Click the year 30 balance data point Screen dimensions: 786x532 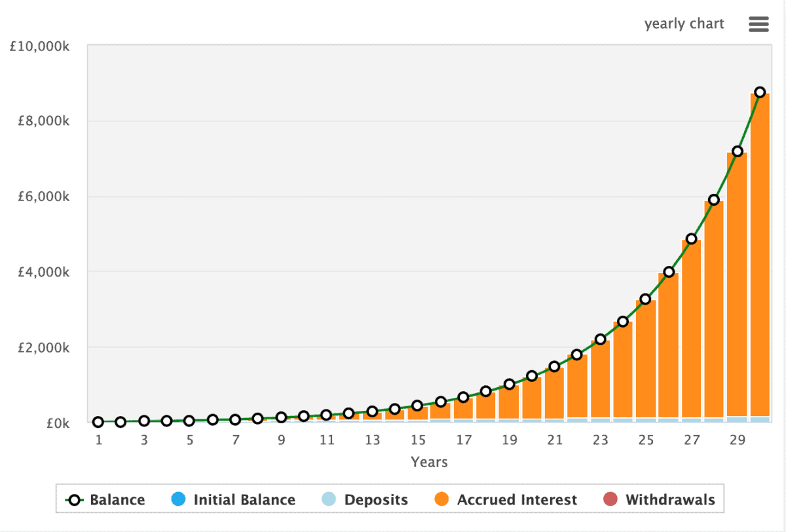coord(760,92)
